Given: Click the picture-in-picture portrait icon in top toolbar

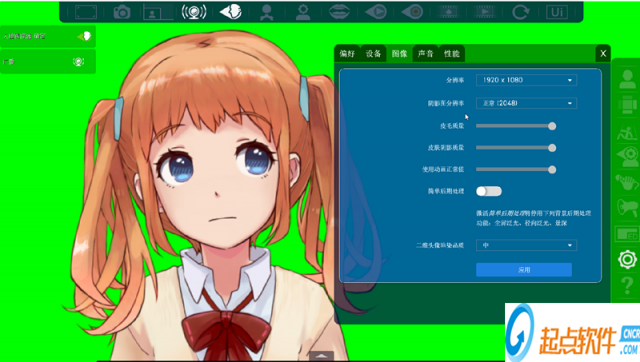Looking at the screenshot, I should click(158, 12).
